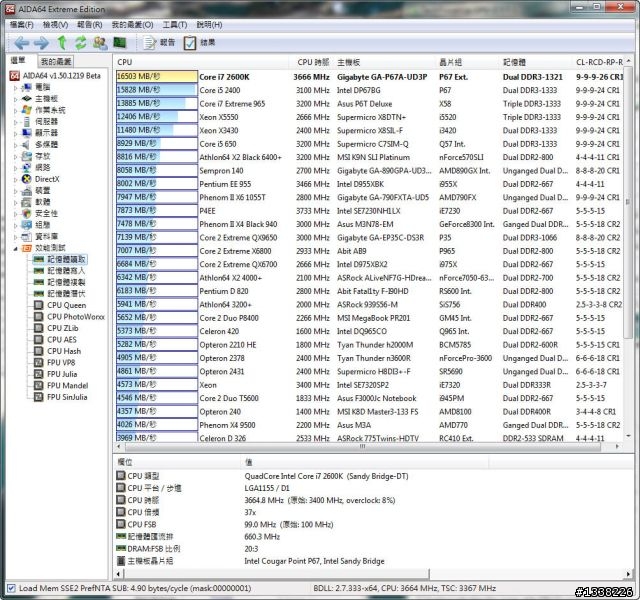Click the Back navigation arrow
The height and width of the screenshot is (600, 640).
(21, 43)
